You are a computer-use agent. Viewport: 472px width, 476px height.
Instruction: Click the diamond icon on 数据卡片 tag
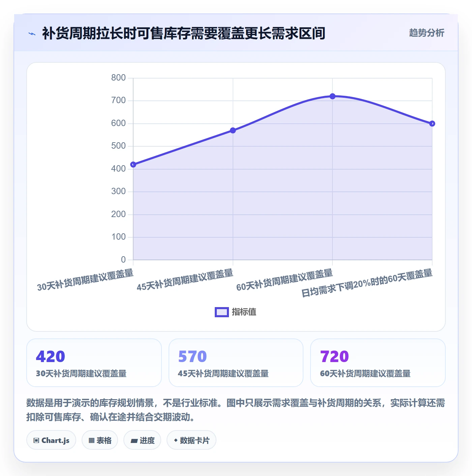click(x=176, y=440)
